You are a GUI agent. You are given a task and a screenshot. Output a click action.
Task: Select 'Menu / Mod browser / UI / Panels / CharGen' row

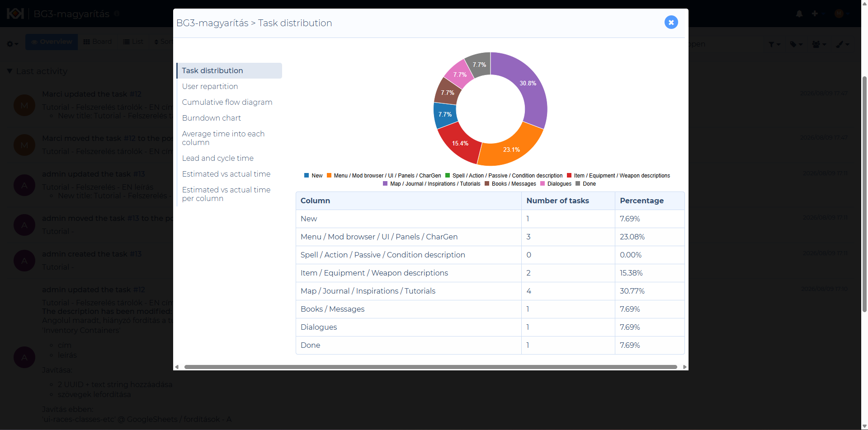pos(490,237)
